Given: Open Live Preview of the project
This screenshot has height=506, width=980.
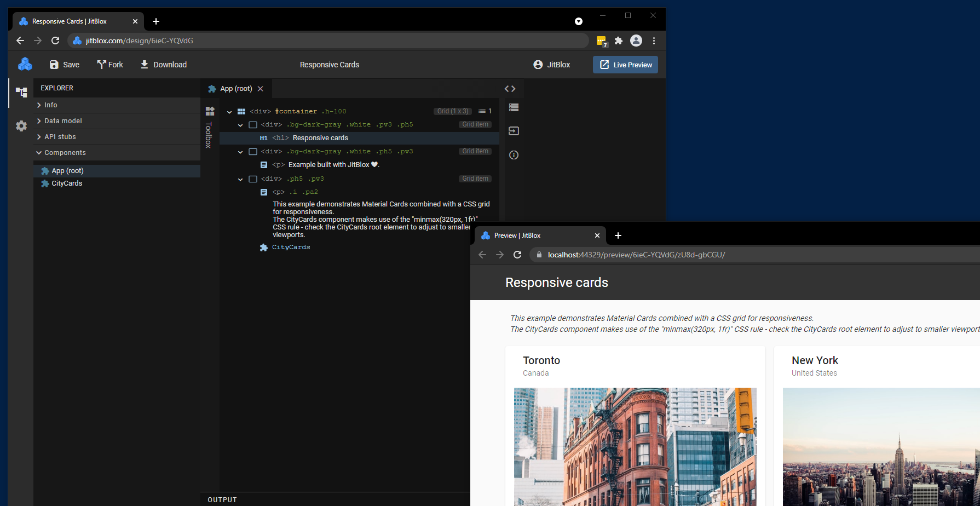Looking at the screenshot, I should click(x=625, y=65).
